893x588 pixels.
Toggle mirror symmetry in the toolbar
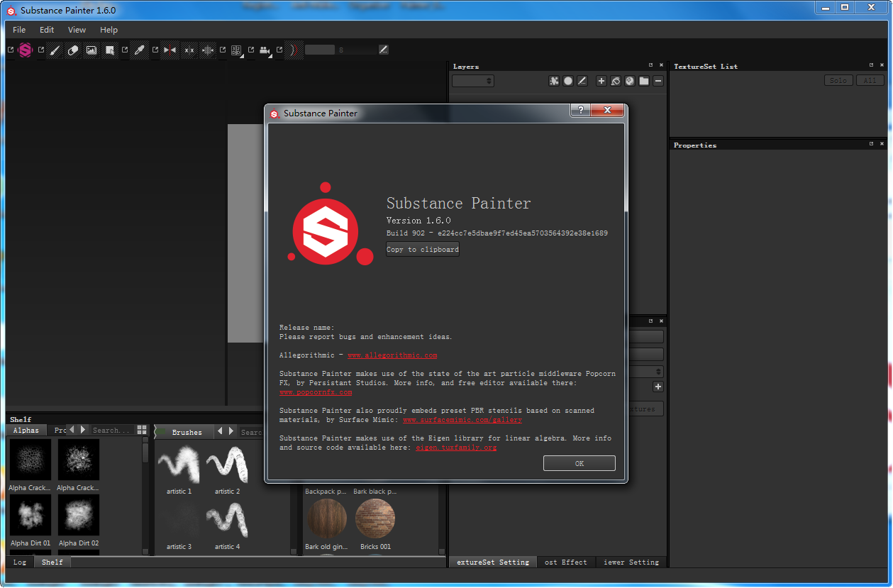(170, 50)
